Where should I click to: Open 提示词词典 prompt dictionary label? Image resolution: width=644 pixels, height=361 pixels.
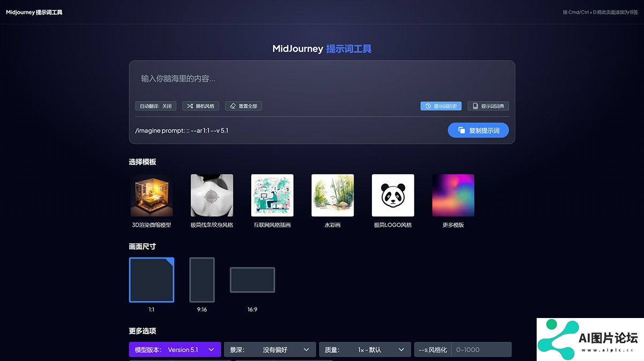[x=493, y=106]
